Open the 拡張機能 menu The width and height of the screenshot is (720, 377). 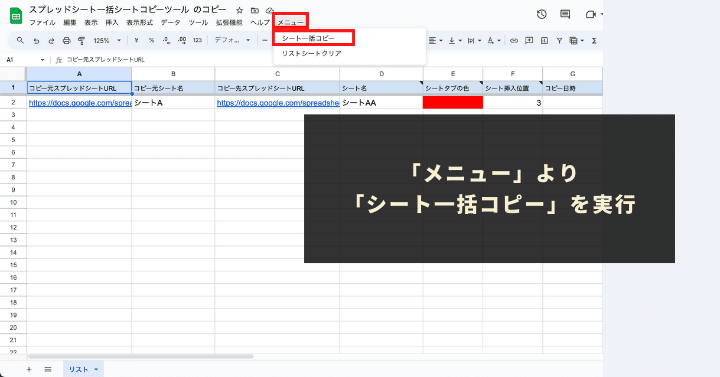[x=229, y=23]
